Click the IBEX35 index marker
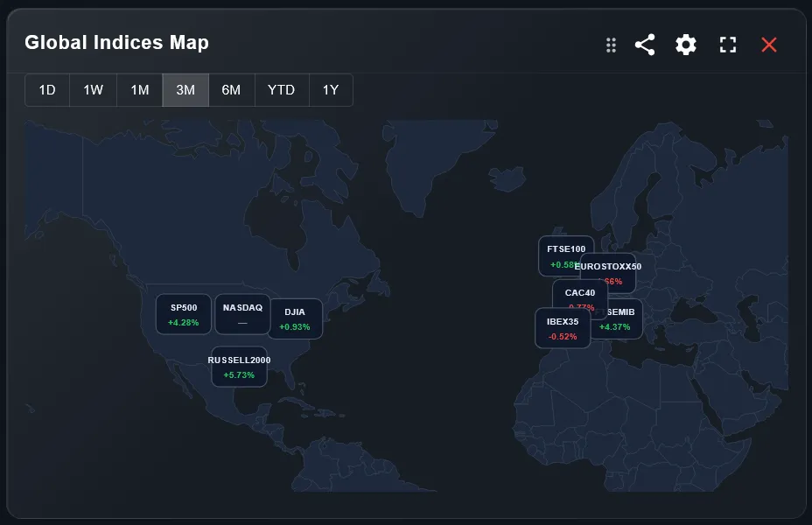 pos(563,328)
